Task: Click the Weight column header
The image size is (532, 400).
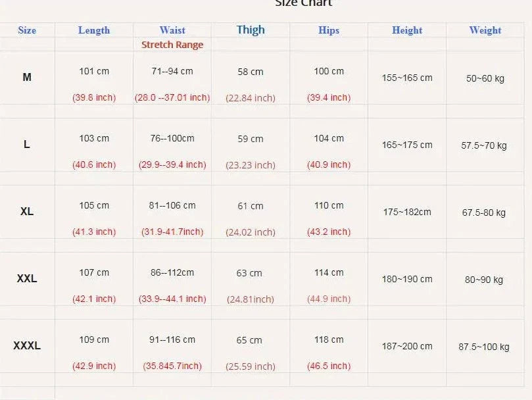Action: [x=485, y=30]
